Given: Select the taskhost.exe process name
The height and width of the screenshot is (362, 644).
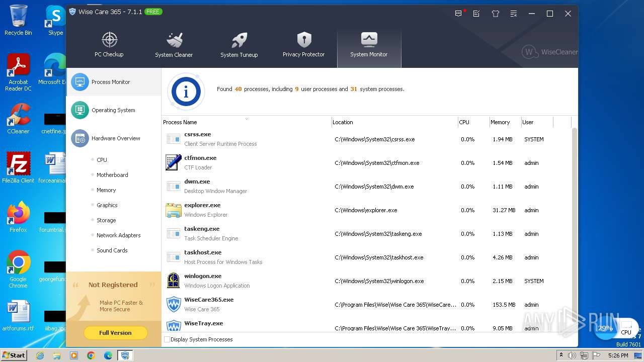Looking at the screenshot, I should (203, 252).
